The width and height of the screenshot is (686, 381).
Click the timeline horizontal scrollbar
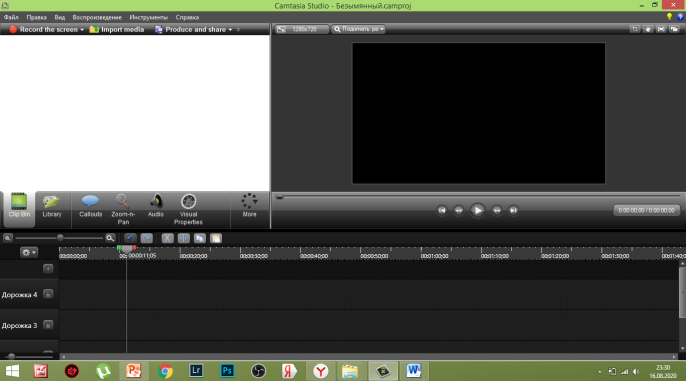[369, 357]
